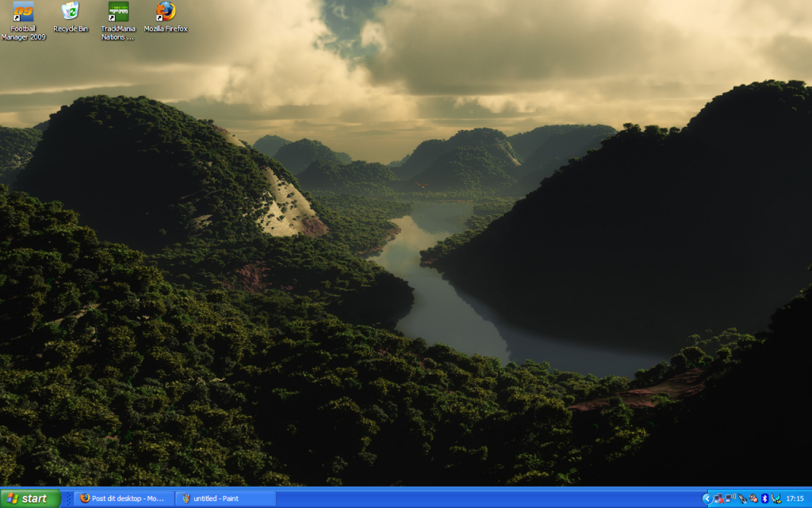Open the muted volume speaker tray icon
This screenshot has width=812, height=508.
[753, 498]
